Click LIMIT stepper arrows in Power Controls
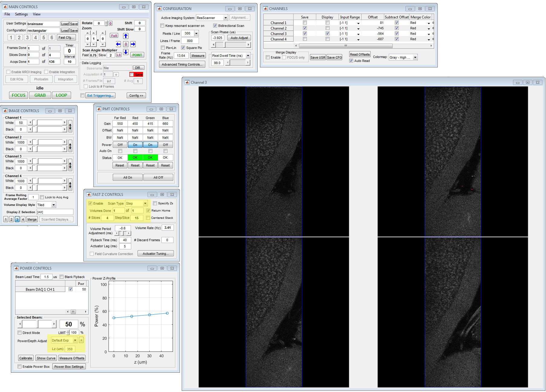This screenshot has width=546, height=392. click(x=68, y=332)
